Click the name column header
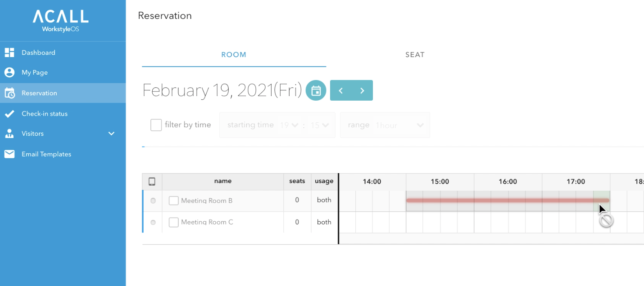The width and height of the screenshot is (644, 286). point(223,181)
